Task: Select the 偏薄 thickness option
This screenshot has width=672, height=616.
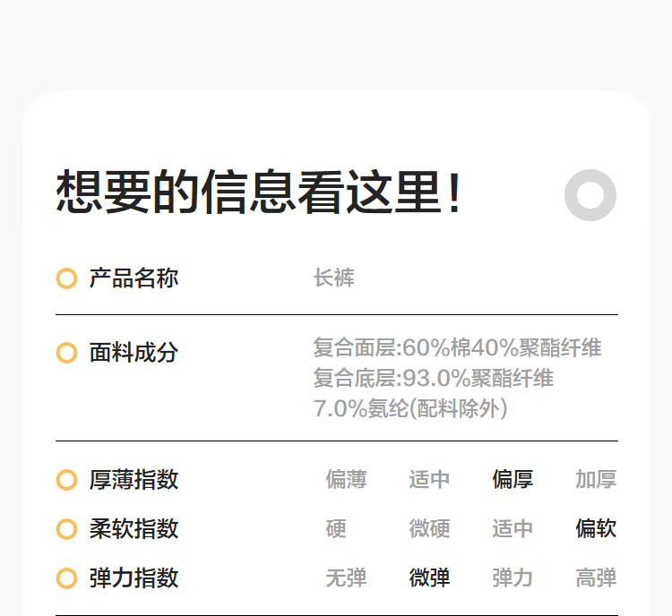Action: click(x=346, y=479)
